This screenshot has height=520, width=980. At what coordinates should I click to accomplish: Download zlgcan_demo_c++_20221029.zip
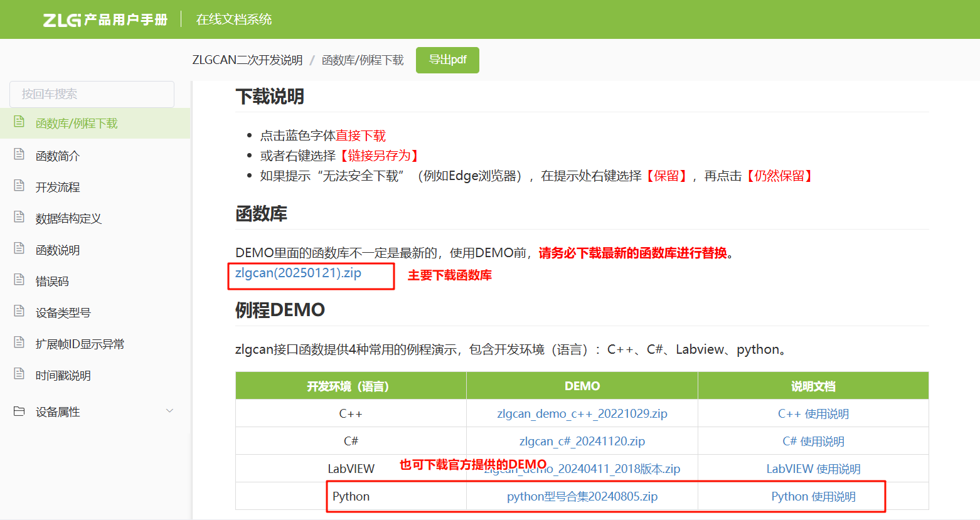point(582,413)
